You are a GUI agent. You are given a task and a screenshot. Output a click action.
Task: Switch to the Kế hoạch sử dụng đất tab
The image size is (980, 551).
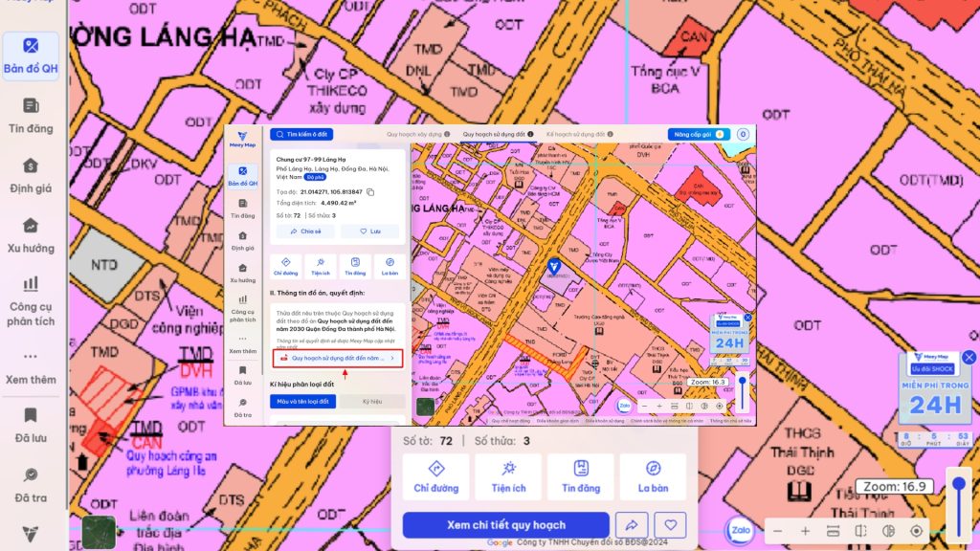575,135
